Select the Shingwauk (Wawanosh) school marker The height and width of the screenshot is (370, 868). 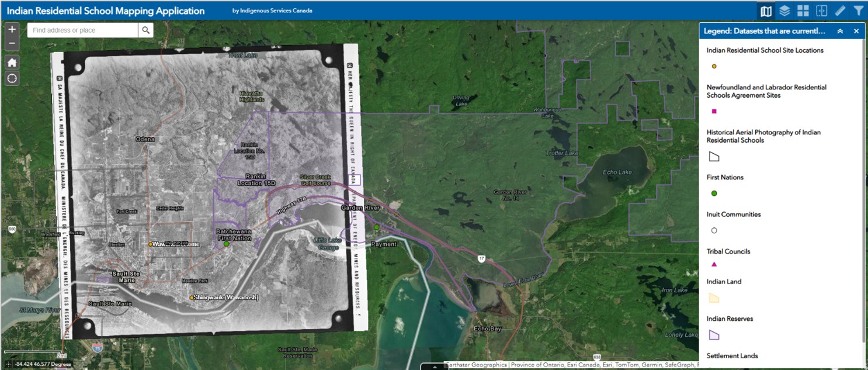[x=192, y=298]
